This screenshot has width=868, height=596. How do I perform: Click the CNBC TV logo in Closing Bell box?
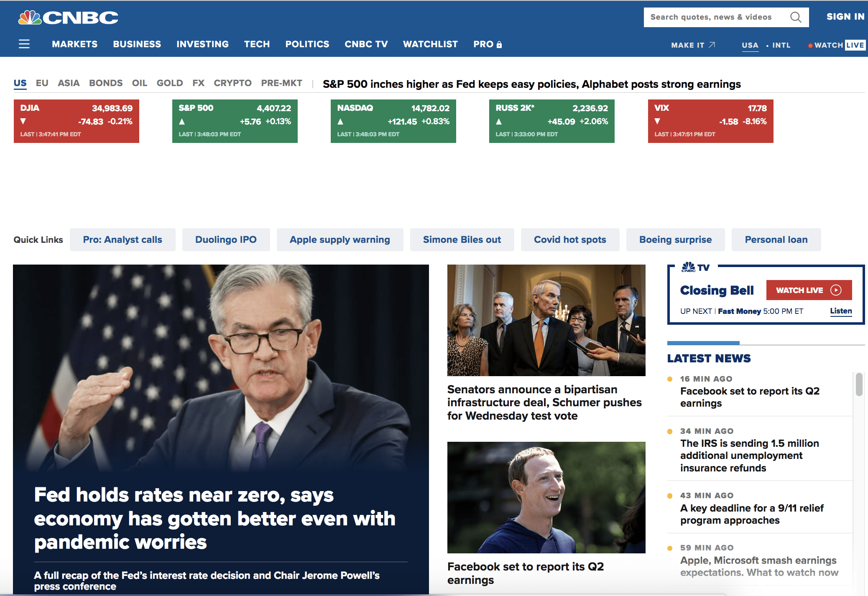tap(695, 267)
